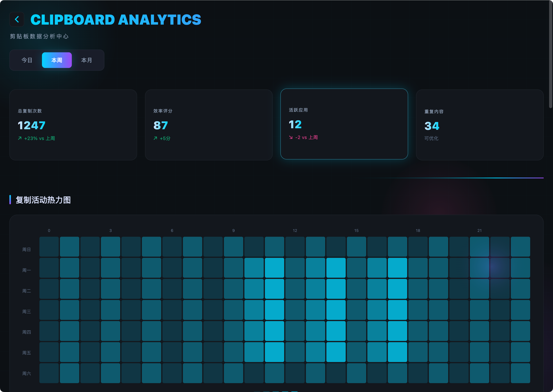Switch to the 今日 tab
Image resolution: width=553 pixels, height=392 pixels.
coord(27,60)
